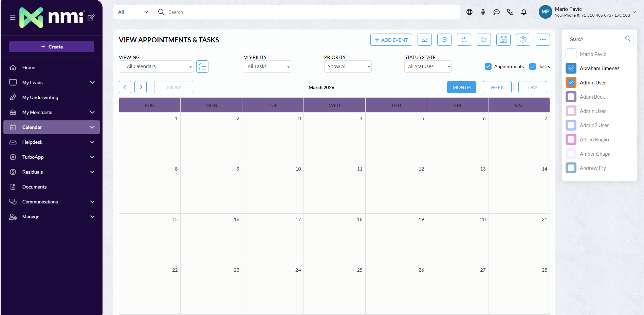This screenshot has width=644, height=315.
Task: Click the SMS message icon button
Action: tap(444, 40)
